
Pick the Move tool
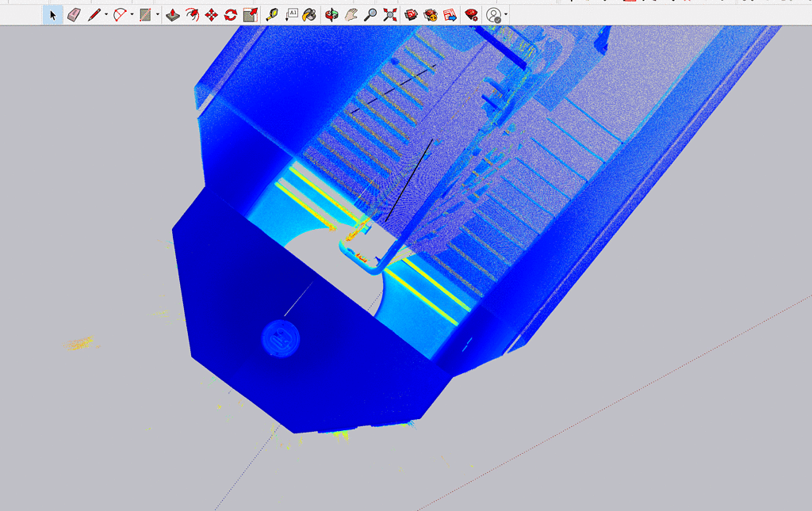[211, 13]
